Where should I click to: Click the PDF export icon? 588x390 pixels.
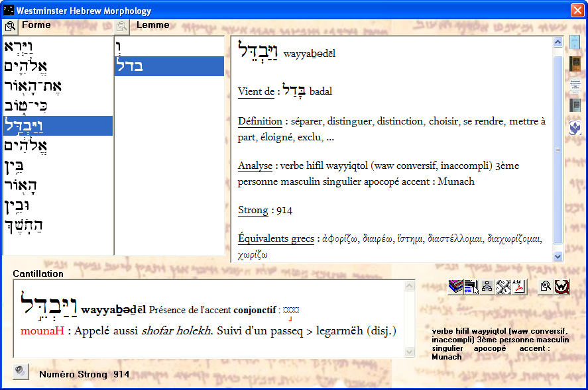pos(519,287)
